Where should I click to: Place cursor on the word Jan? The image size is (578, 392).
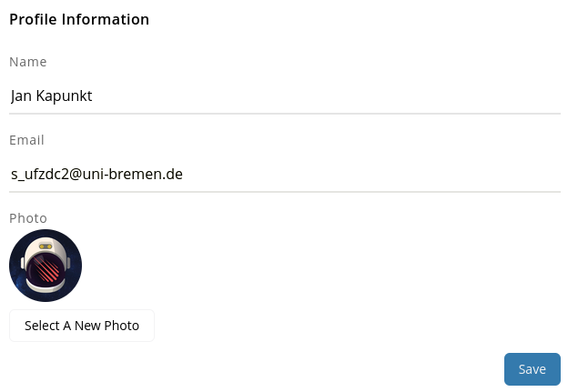coord(22,95)
